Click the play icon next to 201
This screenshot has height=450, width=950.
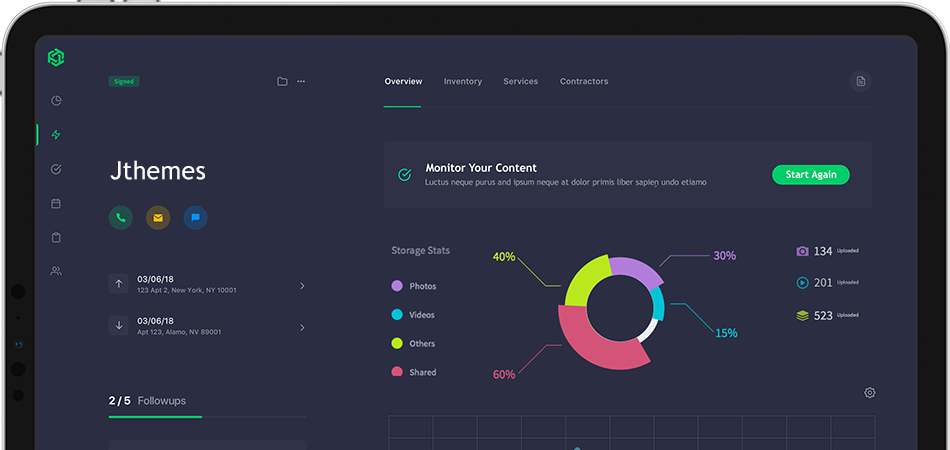pos(802,282)
